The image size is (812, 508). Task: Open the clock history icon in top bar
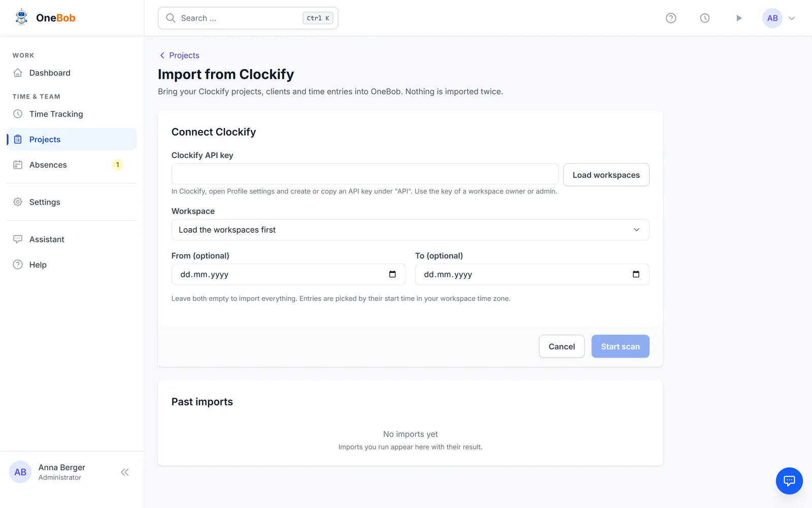point(705,18)
